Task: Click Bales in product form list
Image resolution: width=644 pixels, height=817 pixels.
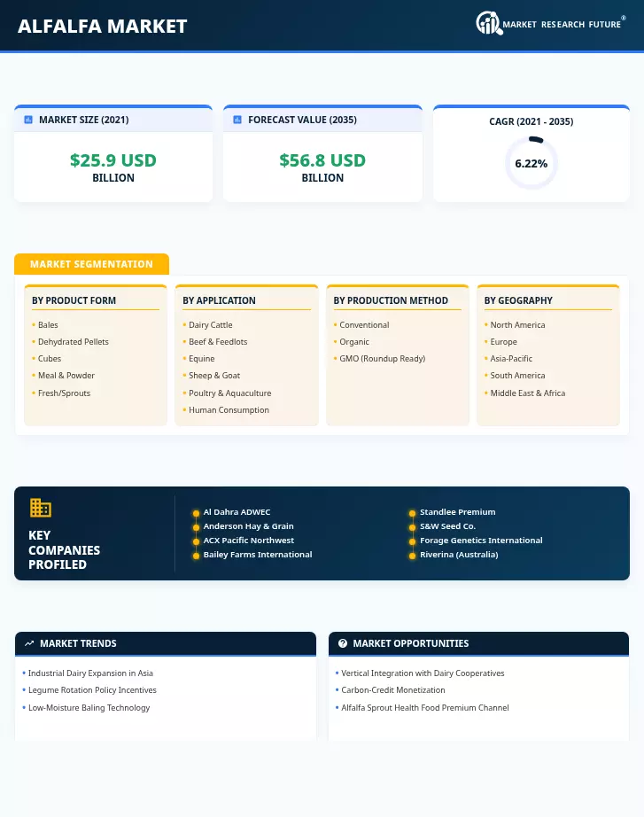Action: (x=48, y=324)
